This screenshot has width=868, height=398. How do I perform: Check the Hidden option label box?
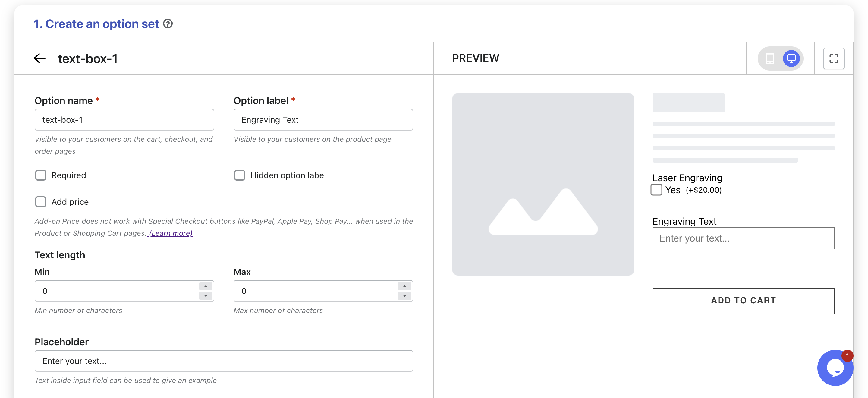pyautogui.click(x=240, y=175)
